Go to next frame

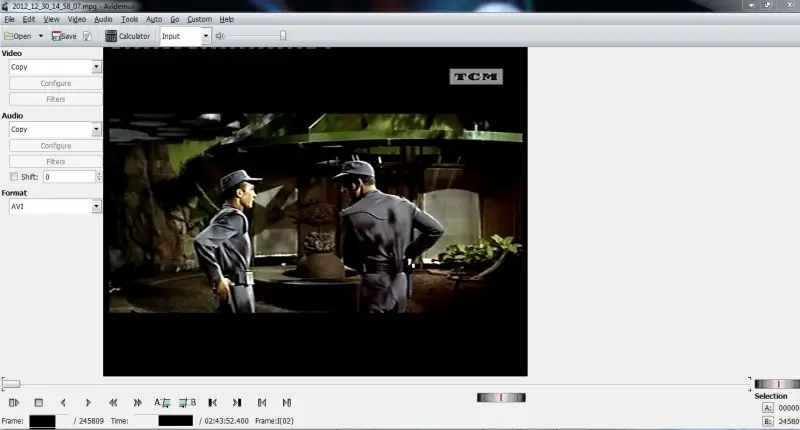[88, 402]
